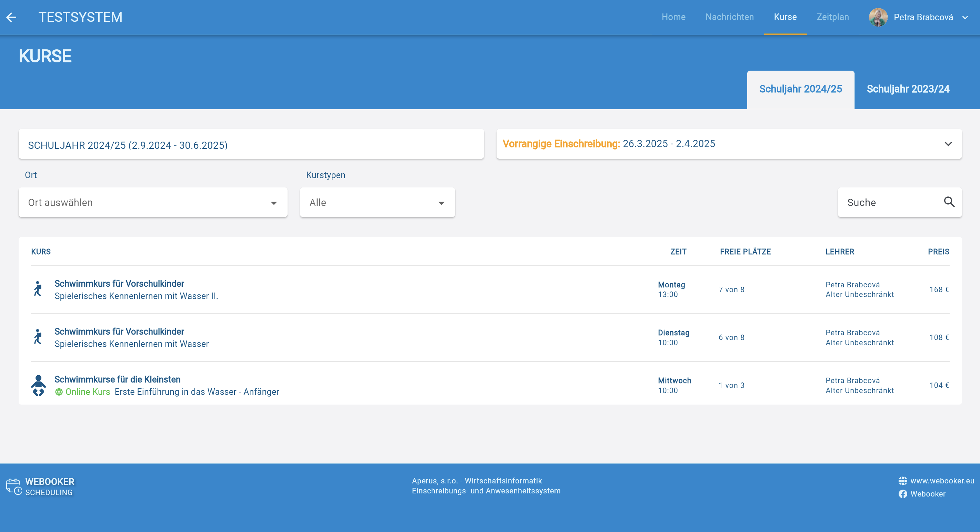Click Petra Brabcová's profile avatar

click(x=878, y=17)
